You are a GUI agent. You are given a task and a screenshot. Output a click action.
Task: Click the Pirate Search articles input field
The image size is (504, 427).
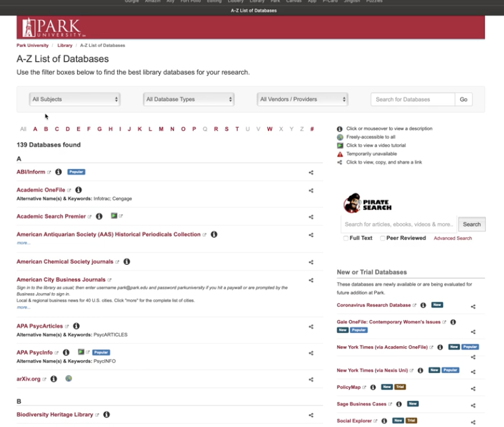[x=399, y=225]
